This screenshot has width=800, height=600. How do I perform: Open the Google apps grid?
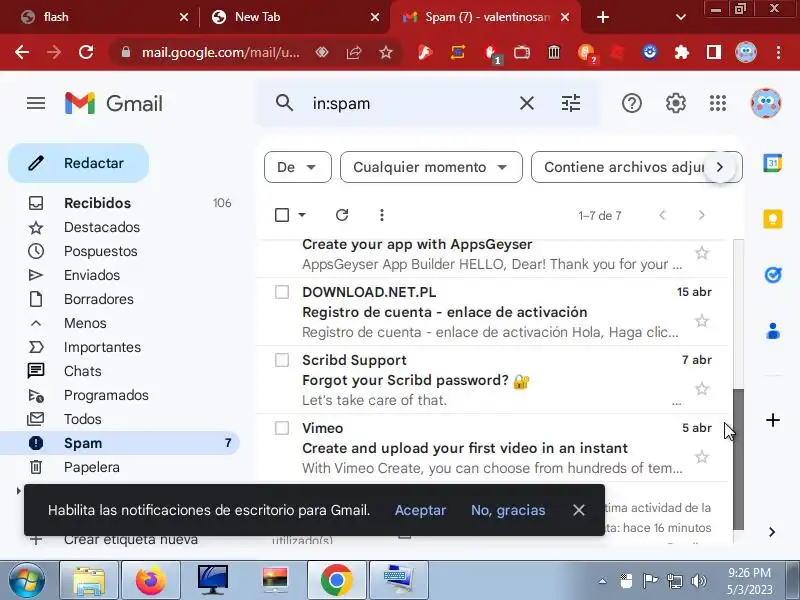[718, 104]
